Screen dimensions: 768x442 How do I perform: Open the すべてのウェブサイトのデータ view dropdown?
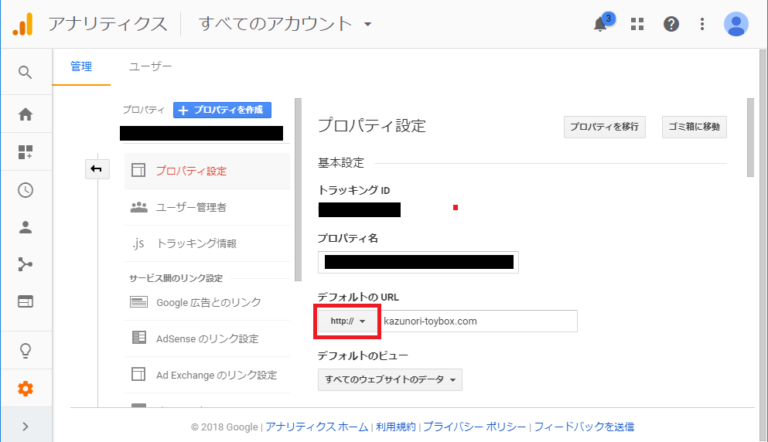(x=389, y=380)
